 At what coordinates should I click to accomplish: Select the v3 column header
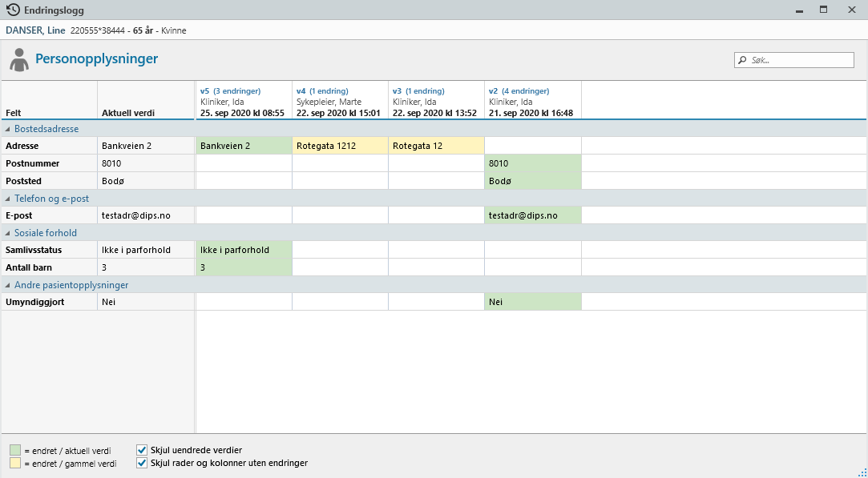coord(436,102)
